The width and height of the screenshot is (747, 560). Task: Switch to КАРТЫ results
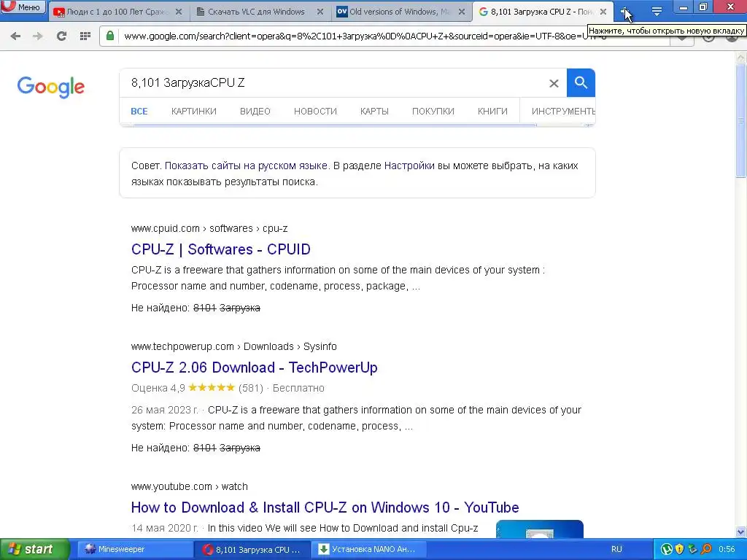tap(374, 112)
